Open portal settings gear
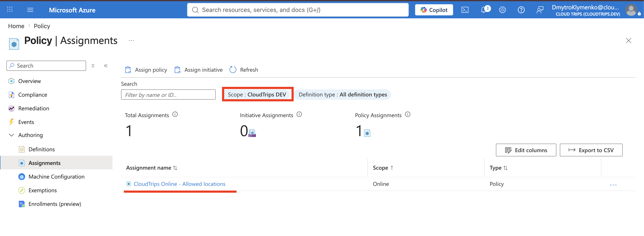Viewport: 644px width, 236px height. pos(502,10)
